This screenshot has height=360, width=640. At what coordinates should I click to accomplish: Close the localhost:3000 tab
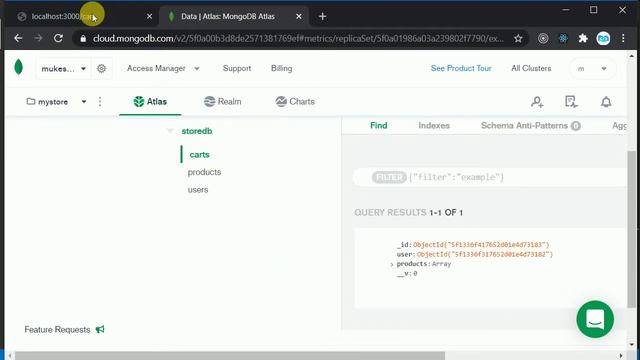point(149,16)
